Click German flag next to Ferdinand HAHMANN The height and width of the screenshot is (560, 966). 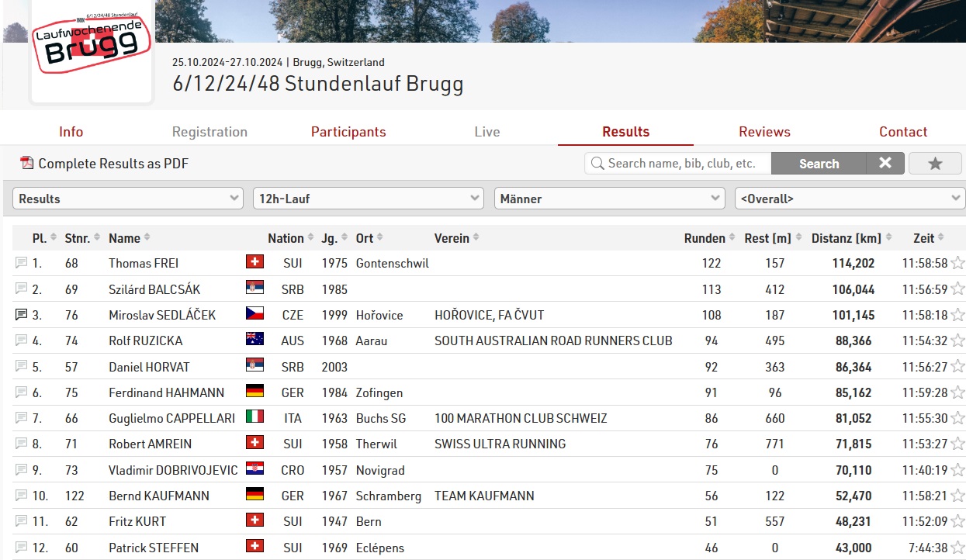254,391
